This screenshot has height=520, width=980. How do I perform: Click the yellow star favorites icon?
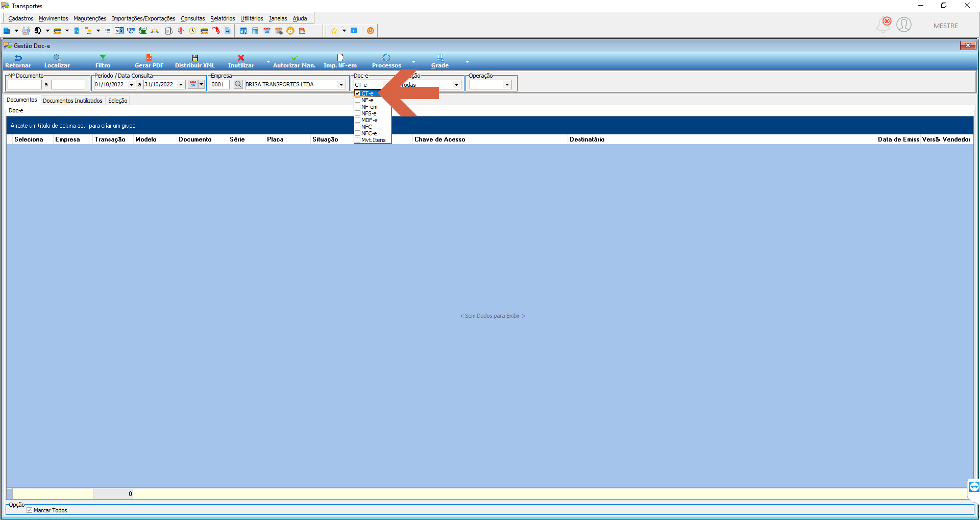tap(334, 31)
